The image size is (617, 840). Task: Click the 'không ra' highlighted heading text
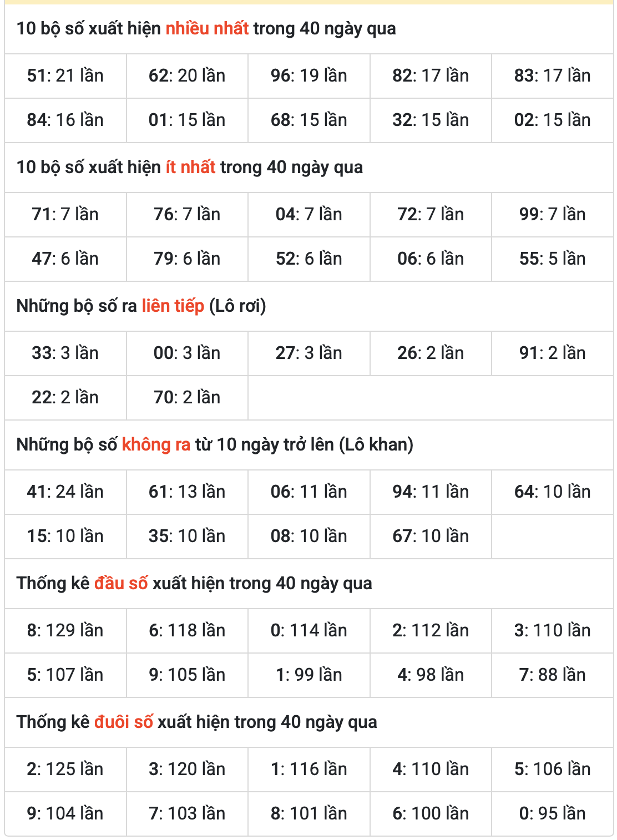156,444
